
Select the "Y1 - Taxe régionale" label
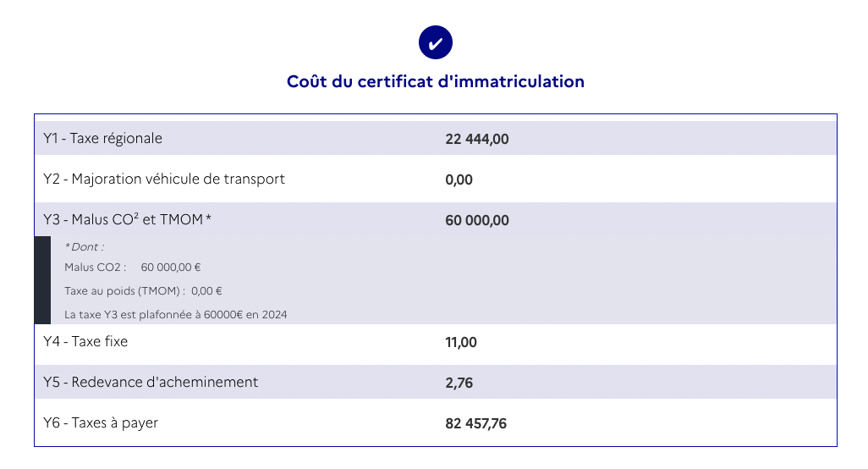pyautogui.click(x=102, y=138)
